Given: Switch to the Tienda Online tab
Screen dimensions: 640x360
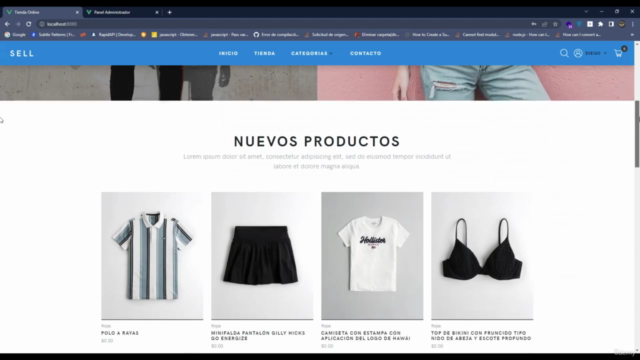Looking at the screenshot, I should 42,12.
